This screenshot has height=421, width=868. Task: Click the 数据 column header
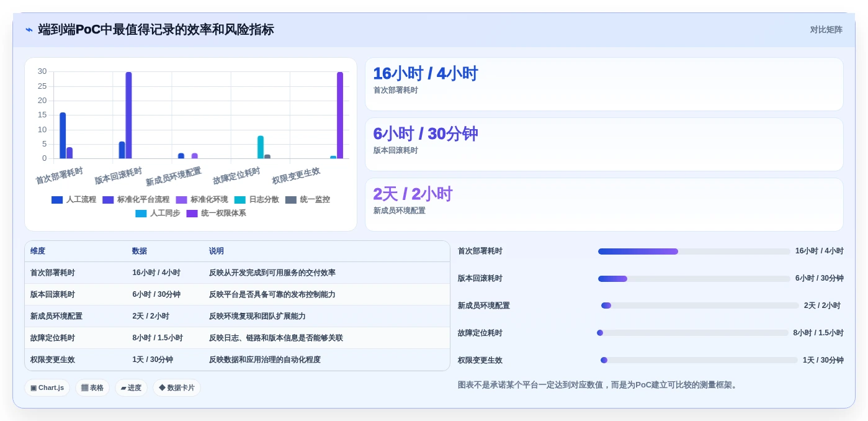pos(140,251)
